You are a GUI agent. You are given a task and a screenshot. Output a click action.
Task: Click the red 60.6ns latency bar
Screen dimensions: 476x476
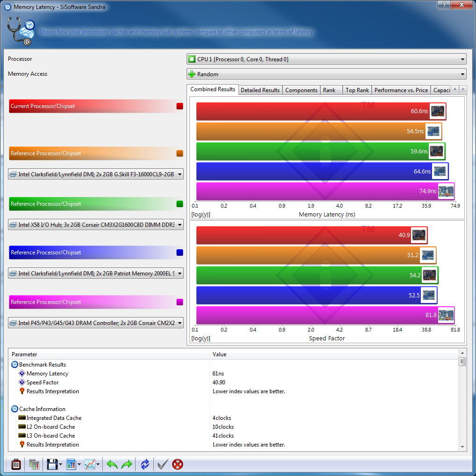(321, 111)
